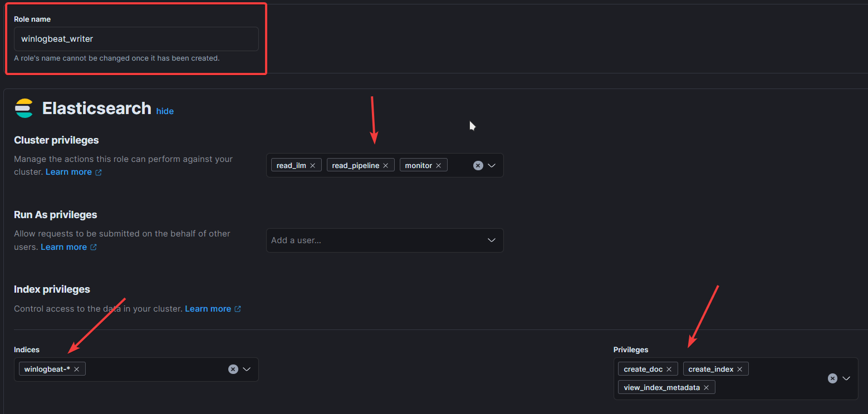Remove the winlogbeat-* index pattern tag
The height and width of the screenshot is (414, 868).
pos(76,369)
